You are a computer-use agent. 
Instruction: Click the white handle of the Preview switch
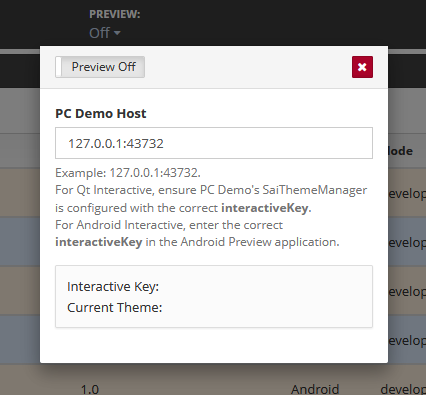[59, 67]
